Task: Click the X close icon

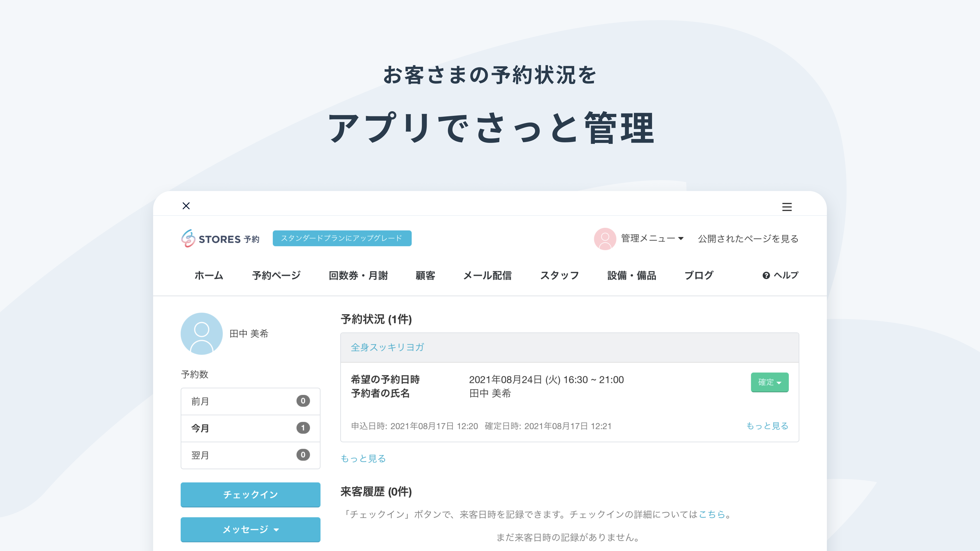Action: 186,206
